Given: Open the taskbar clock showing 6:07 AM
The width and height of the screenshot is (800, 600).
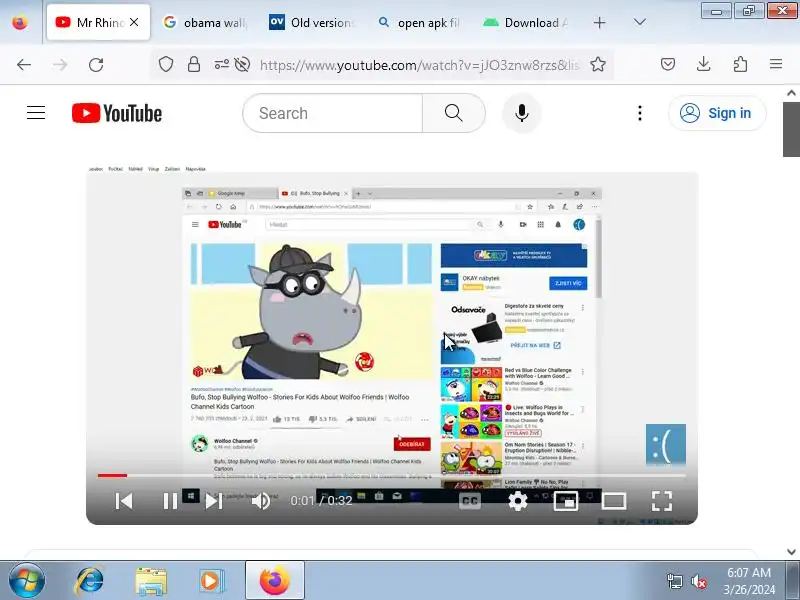Looking at the screenshot, I should 748,581.
